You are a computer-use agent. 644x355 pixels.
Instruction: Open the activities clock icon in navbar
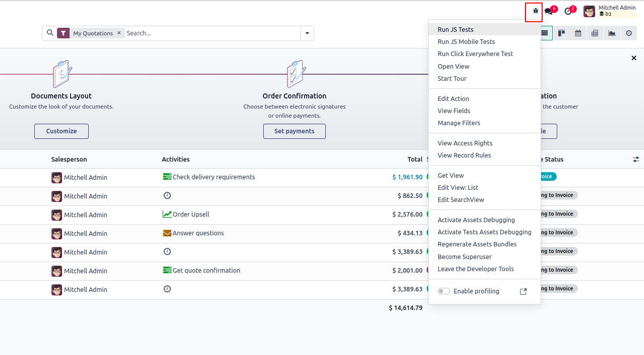568,11
